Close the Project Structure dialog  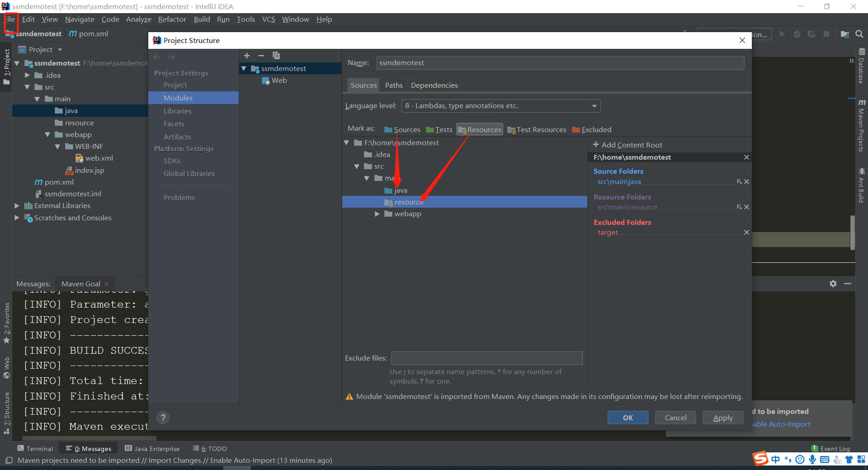coord(742,40)
